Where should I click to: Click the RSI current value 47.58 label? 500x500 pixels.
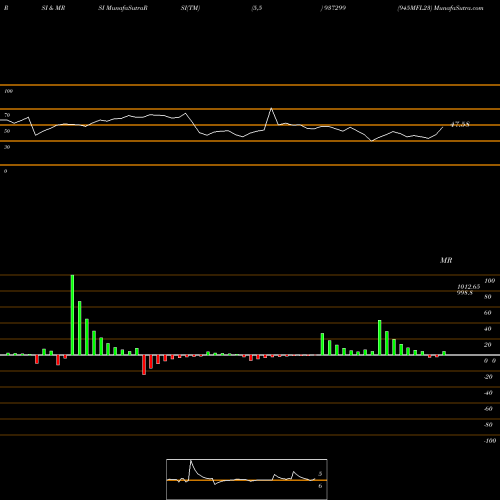pyautogui.click(x=460, y=124)
